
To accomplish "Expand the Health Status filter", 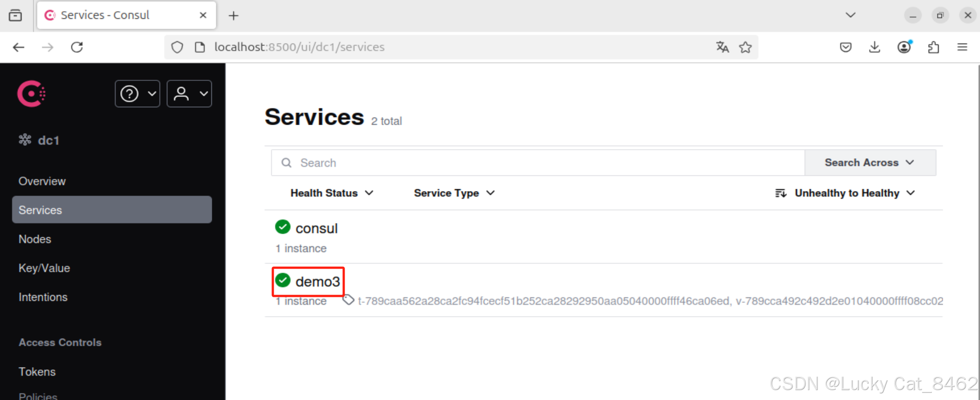I will click(x=332, y=193).
